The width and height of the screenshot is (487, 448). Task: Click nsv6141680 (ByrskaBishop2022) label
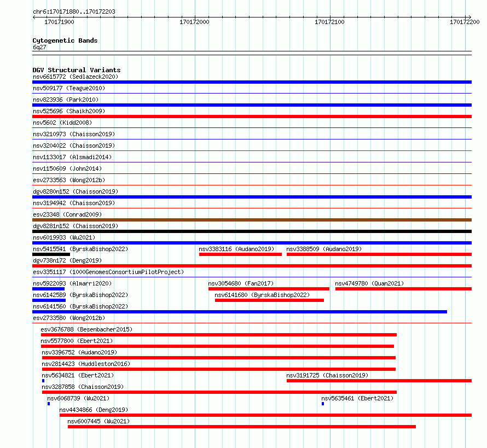pyautogui.click(x=262, y=295)
